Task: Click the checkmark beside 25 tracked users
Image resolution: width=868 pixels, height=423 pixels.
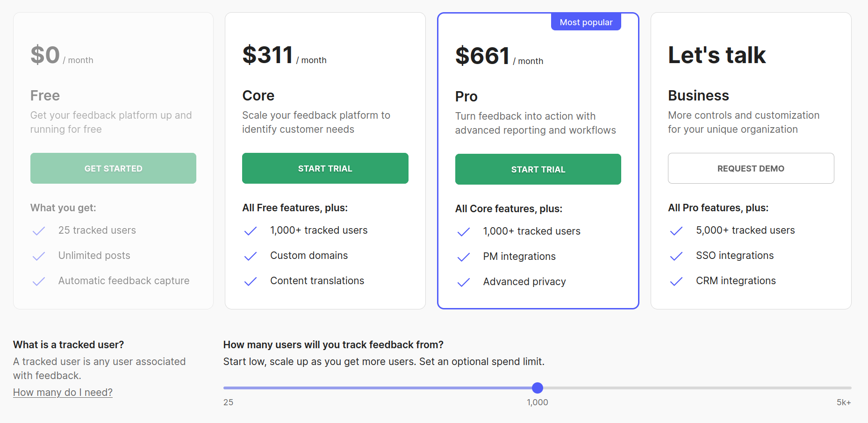Action: coord(39,230)
